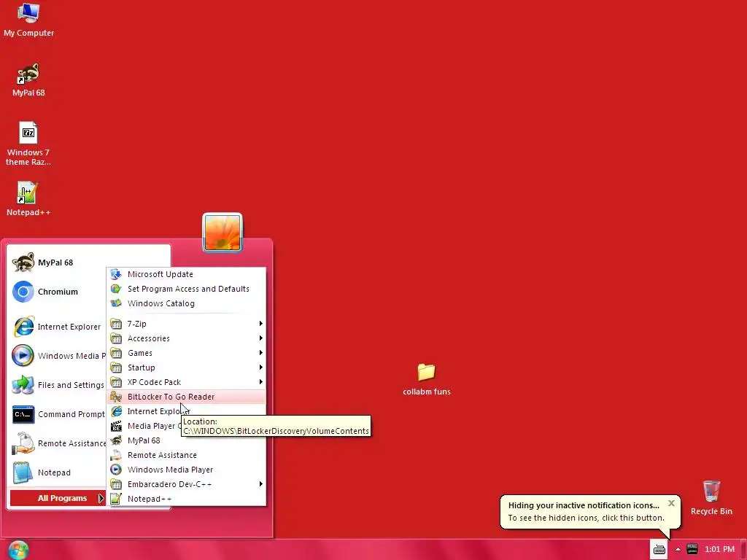Open Internet Explorer in All Programs list
747x560 pixels.
(x=186, y=411)
